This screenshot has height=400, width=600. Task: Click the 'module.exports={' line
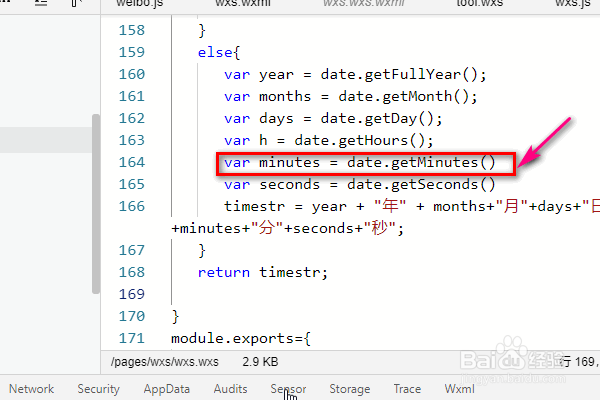click(x=241, y=339)
